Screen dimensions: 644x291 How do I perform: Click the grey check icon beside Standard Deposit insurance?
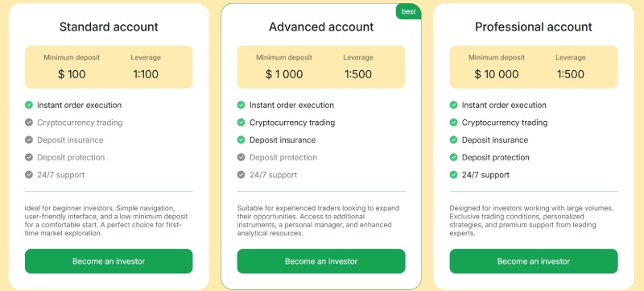[x=29, y=139]
